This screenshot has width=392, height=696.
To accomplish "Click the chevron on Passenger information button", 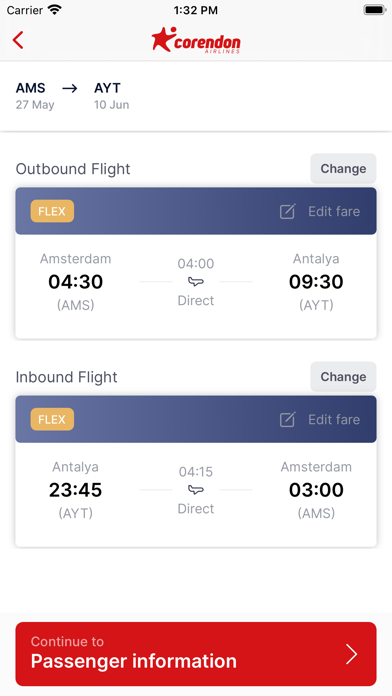I will click(x=352, y=654).
